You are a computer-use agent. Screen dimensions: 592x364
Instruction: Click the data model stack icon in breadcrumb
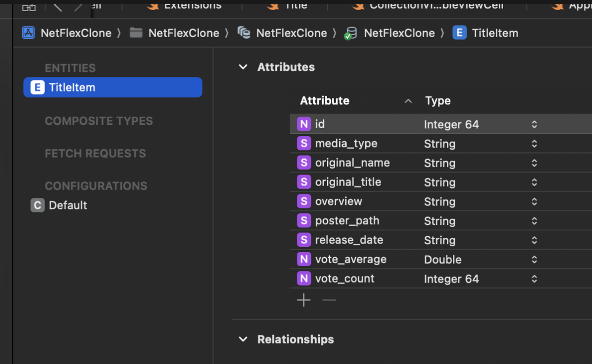pos(244,33)
